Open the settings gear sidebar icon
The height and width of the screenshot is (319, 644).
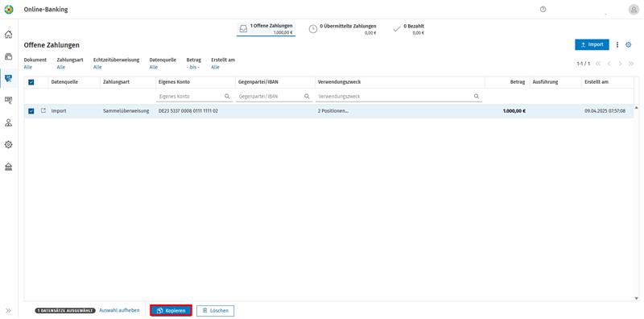(x=8, y=144)
